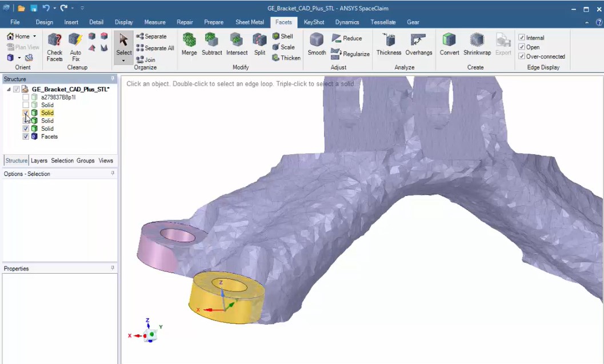Open the quick access toolbar customize dropdown
Image resolution: width=604 pixels, height=364 pixels.
pos(82,7)
